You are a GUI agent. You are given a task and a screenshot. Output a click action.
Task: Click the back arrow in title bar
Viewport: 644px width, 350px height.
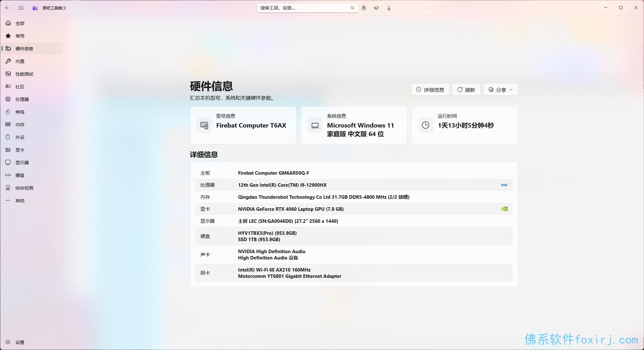(x=7, y=8)
